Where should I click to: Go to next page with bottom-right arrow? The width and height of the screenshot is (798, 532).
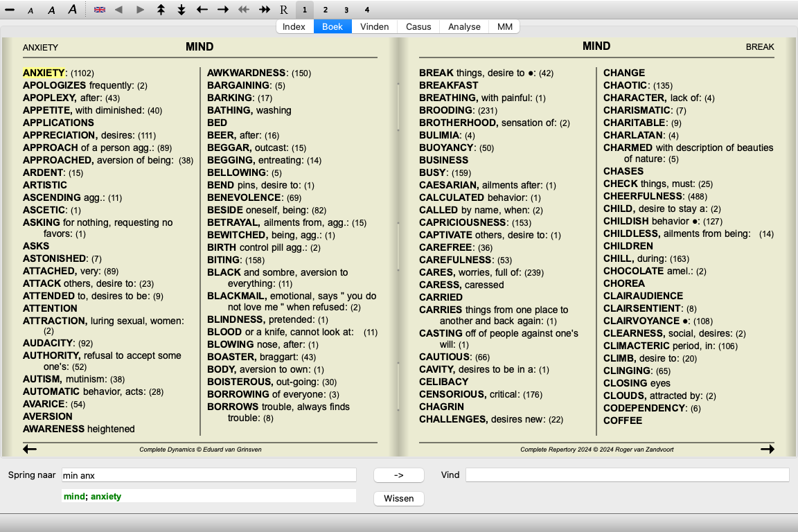click(767, 449)
